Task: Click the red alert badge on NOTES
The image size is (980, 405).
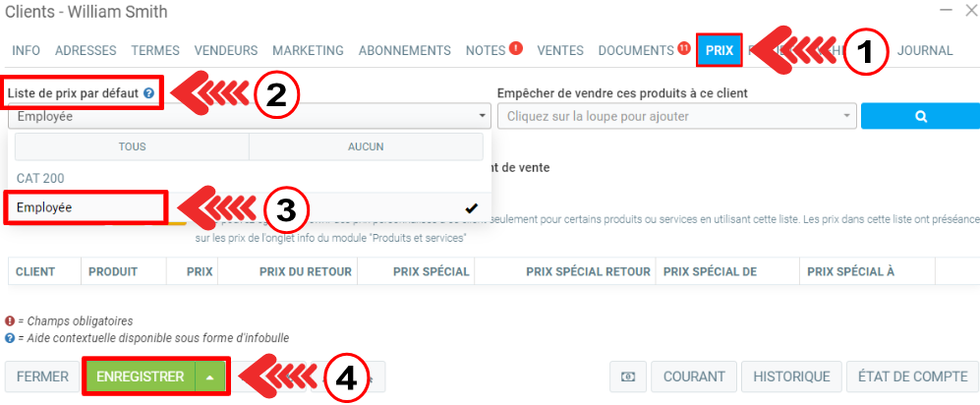Action: click(516, 48)
